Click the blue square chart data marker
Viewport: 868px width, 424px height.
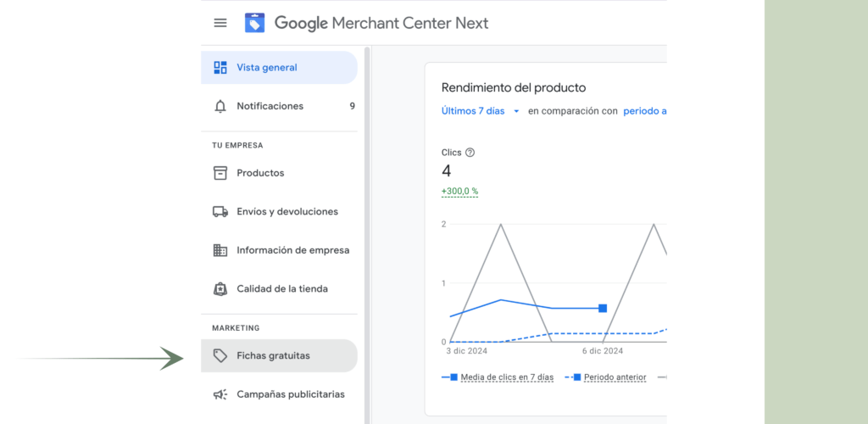coord(603,309)
